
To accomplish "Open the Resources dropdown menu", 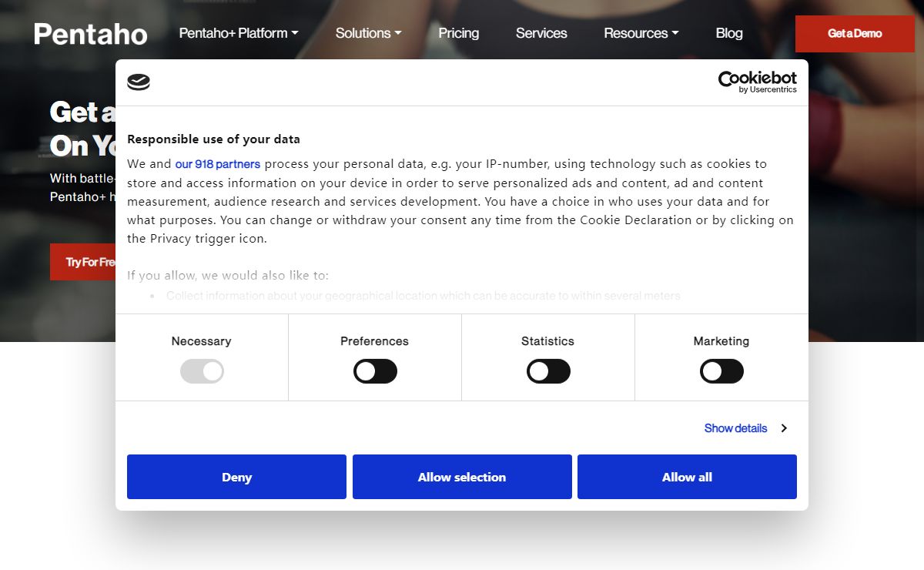I will 641,33.
